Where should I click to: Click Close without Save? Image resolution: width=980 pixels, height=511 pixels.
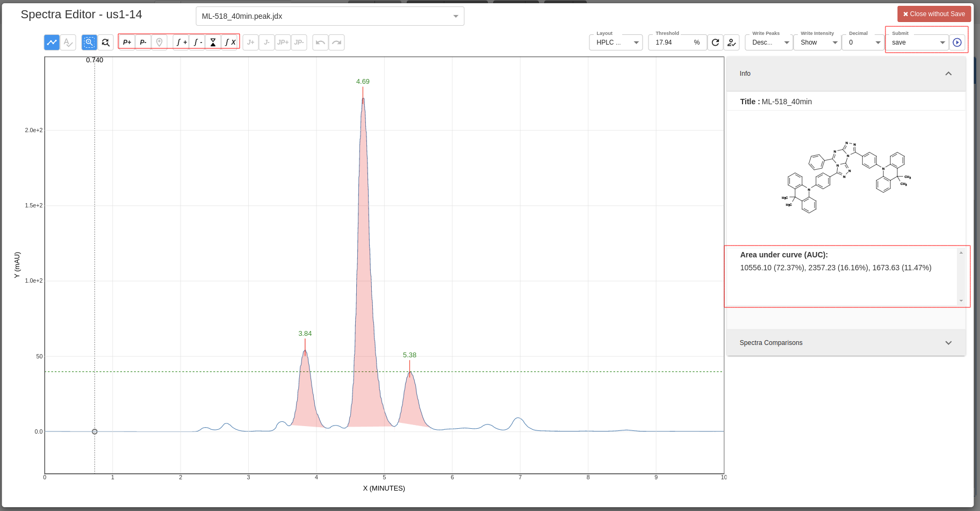934,14
